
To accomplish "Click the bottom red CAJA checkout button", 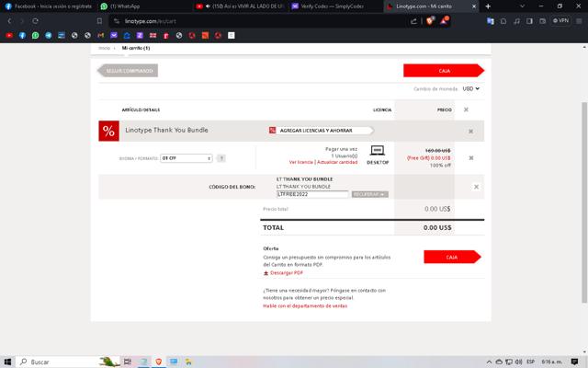I will pos(452,257).
